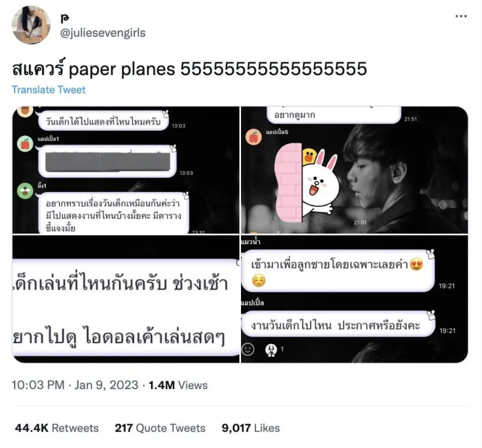Open the top-right image with the rabbit sticker
This screenshot has width=482, height=448.
(x=354, y=170)
